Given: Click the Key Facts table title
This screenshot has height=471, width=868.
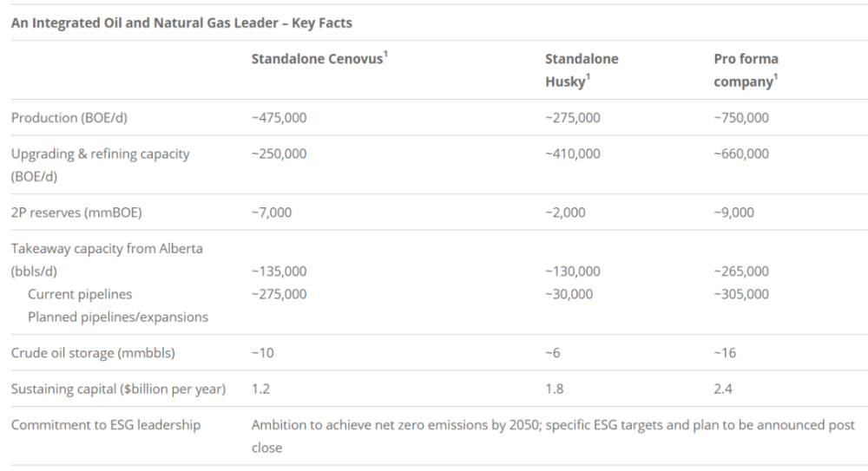Looking at the screenshot, I should coord(181,23).
